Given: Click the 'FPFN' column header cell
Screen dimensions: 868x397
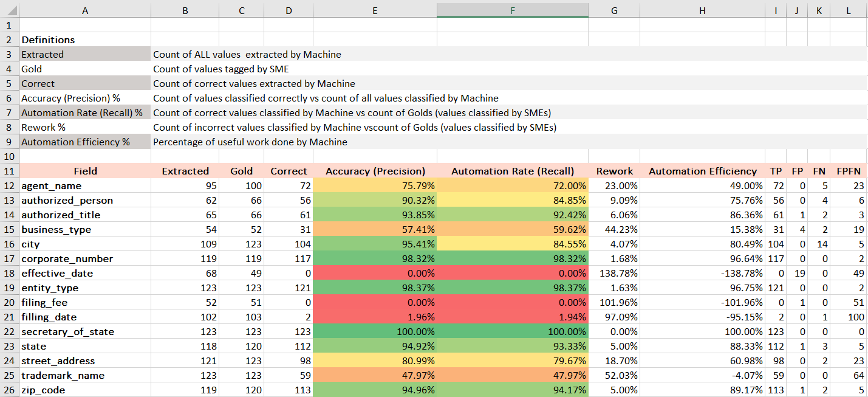Looking at the screenshot, I should pyautogui.click(x=849, y=171).
